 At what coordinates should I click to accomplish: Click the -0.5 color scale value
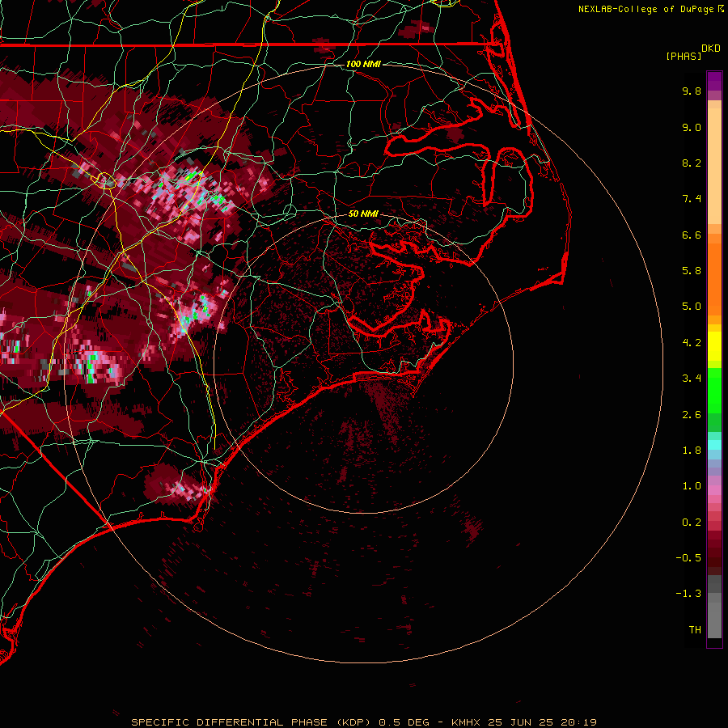click(x=688, y=558)
